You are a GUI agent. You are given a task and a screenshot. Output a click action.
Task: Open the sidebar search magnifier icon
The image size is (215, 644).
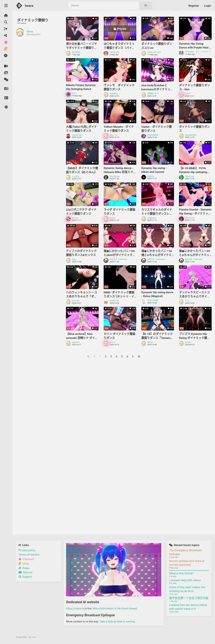6,22
